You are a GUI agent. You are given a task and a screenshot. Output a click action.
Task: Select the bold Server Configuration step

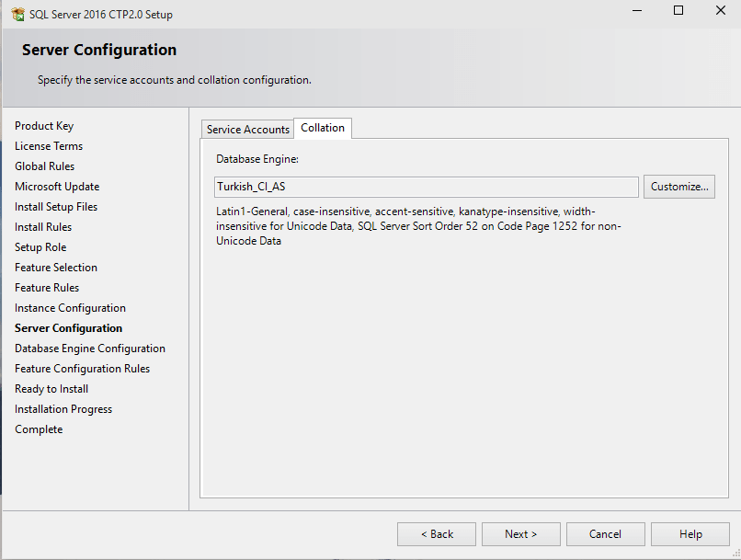point(68,328)
